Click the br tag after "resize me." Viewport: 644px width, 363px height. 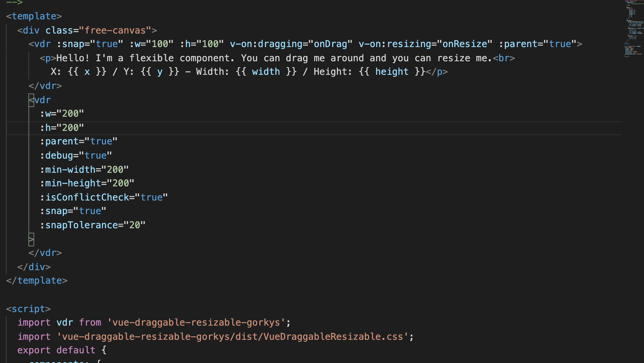pyautogui.click(x=504, y=58)
